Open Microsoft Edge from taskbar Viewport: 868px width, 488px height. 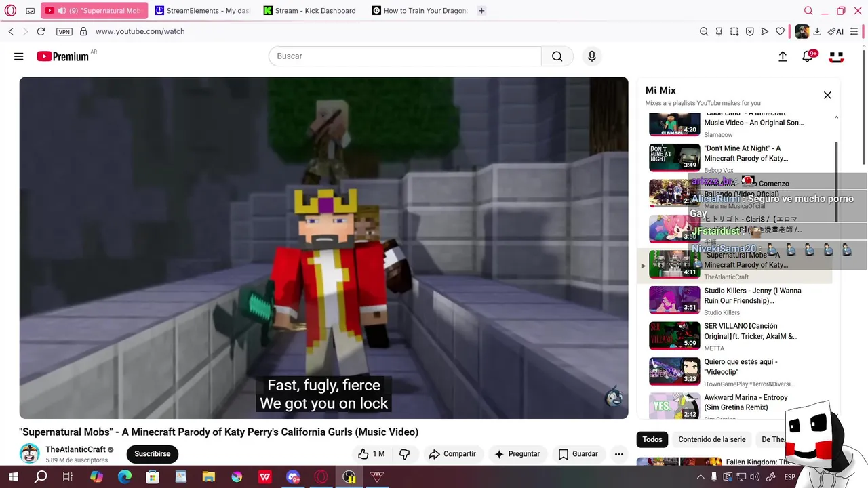coord(125,477)
